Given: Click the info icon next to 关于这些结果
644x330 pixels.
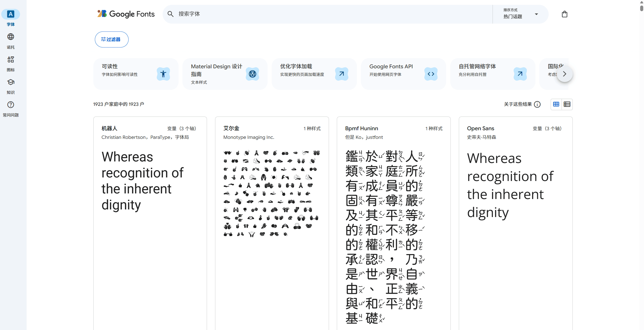Looking at the screenshot, I should pyautogui.click(x=537, y=104).
